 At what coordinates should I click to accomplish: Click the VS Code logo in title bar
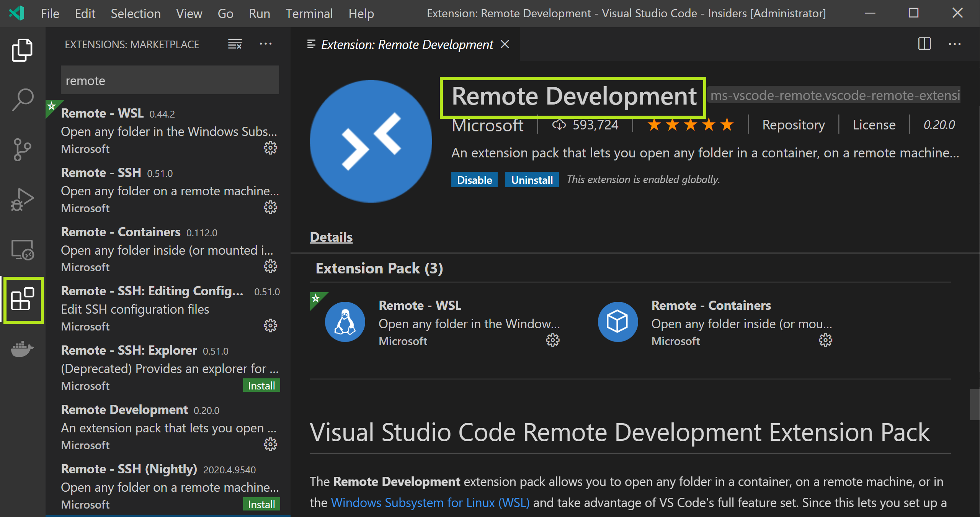coord(16,13)
